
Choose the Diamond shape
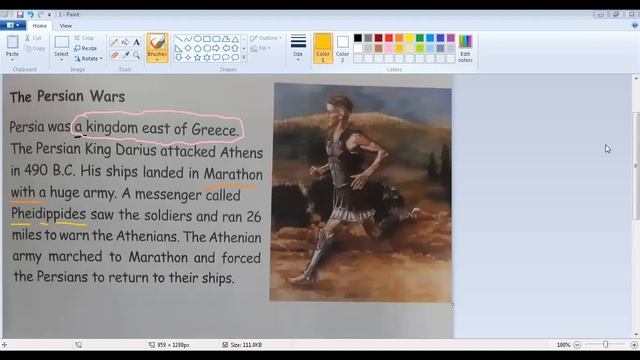[x=188, y=49]
